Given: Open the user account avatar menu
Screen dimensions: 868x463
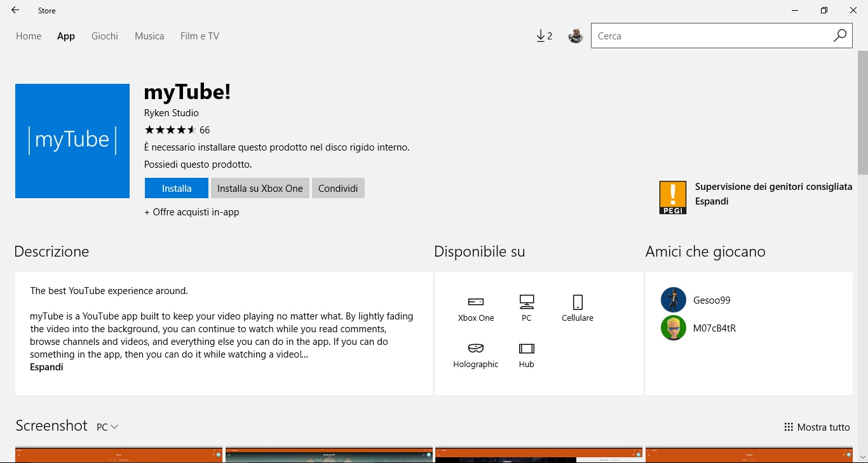Looking at the screenshot, I should 576,36.
